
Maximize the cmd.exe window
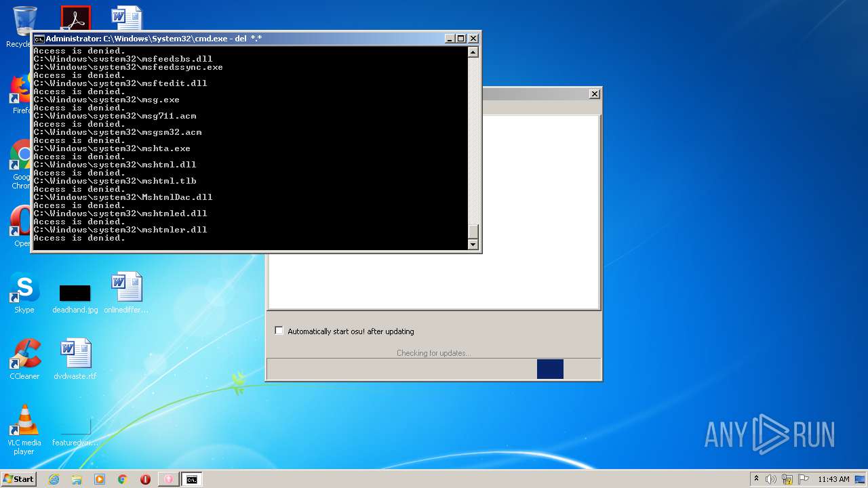461,39
